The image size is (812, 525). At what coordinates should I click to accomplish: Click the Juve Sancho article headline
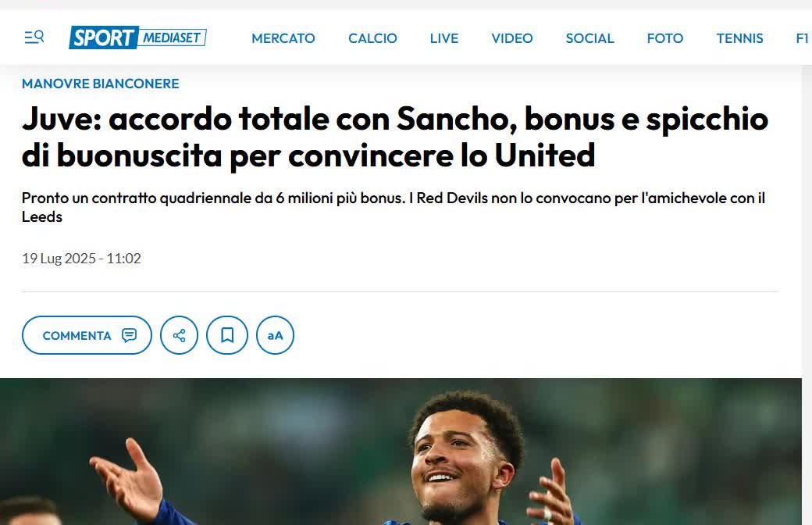coord(394,137)
